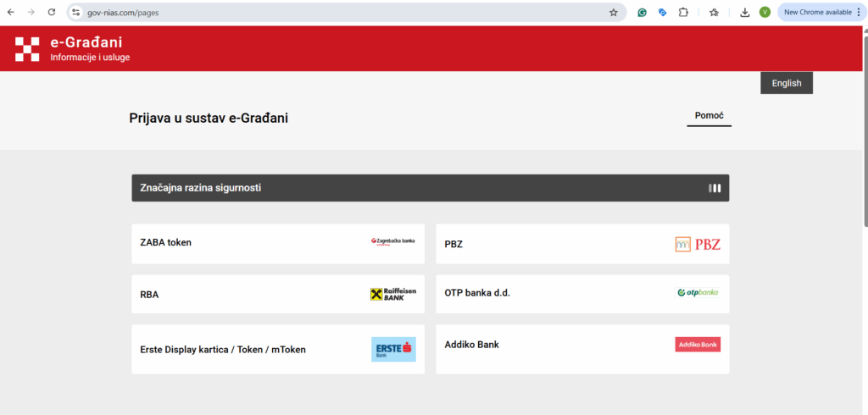Bookmark this page with the star icon
Image resolution: width=868 pixels, height=415 pixels.
coord(614,12)
